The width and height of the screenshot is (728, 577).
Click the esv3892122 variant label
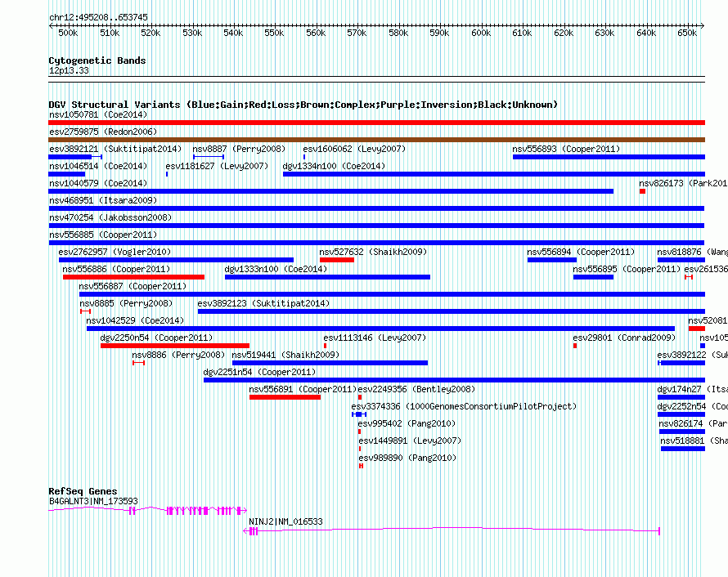(692, 355)
